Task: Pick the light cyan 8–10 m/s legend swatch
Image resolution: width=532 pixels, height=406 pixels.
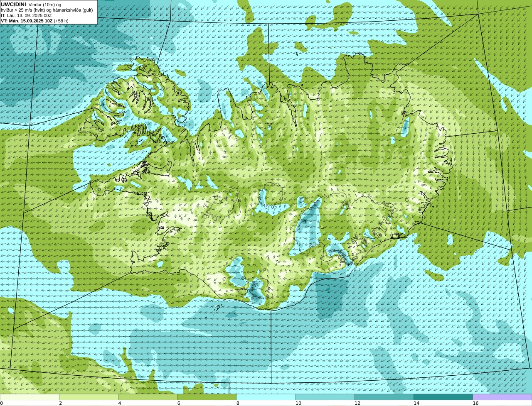Action: (x=266, y=397)
